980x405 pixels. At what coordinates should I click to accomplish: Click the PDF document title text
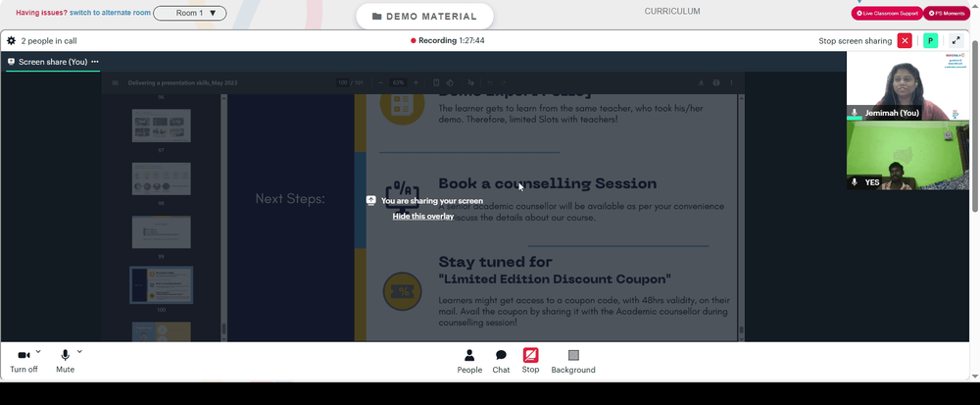coord(182,82)
